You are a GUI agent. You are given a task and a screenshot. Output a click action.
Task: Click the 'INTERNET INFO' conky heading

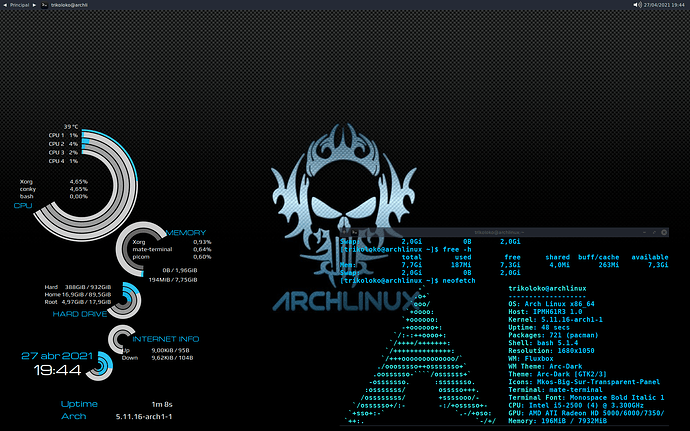[166, 339]
